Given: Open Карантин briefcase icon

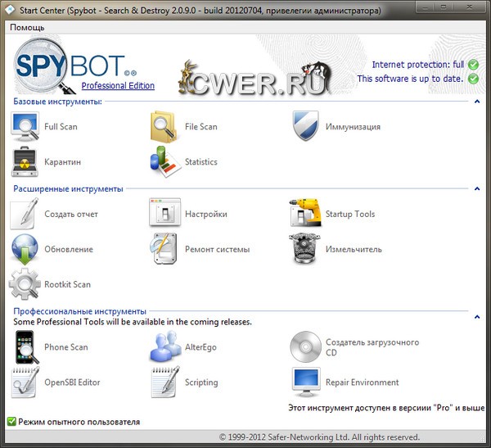Looking at the screenshot, I should click(25, 162).
